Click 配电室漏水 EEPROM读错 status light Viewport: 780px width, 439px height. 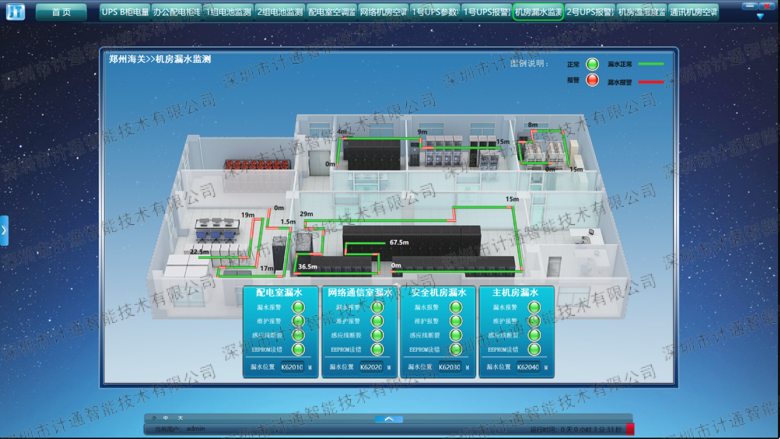tap(297, 349)
